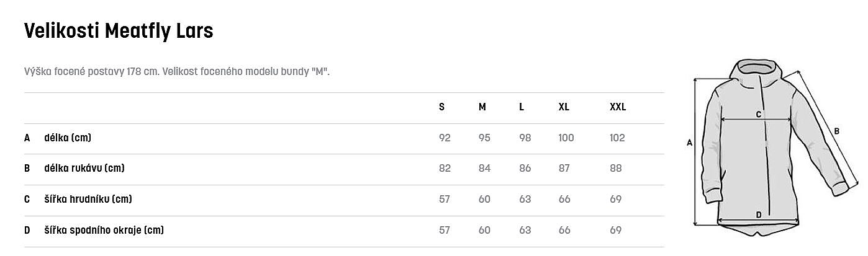
Task: Click the 'Velikosti Meatfly Lars' heading
Action: click(x=119, y=30)
